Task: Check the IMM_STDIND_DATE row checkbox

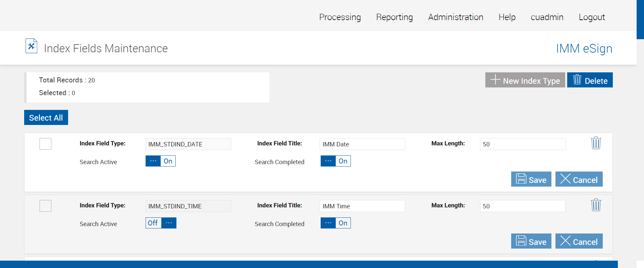Action: point(45,144)
